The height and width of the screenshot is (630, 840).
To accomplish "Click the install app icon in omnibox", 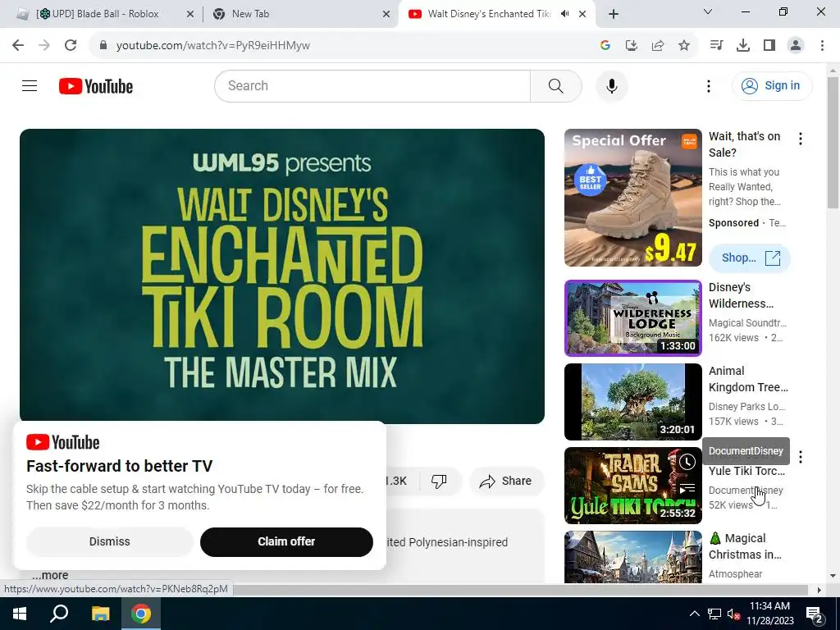I will 631,45.
